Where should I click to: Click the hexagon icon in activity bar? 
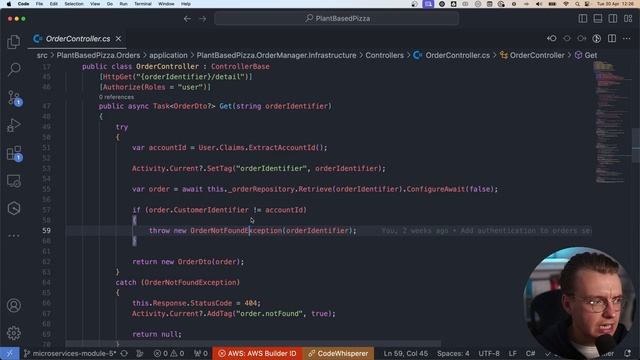(x=14, y=209)
